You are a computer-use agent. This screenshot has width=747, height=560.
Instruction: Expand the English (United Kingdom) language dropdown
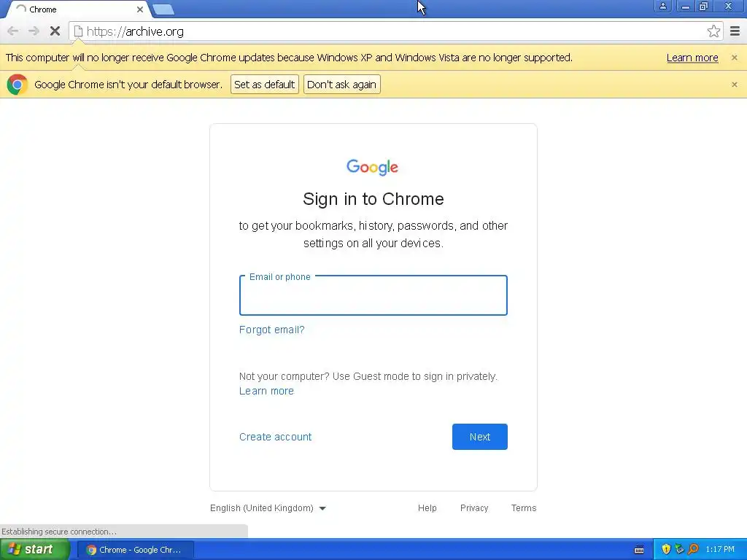coord(268,508)
